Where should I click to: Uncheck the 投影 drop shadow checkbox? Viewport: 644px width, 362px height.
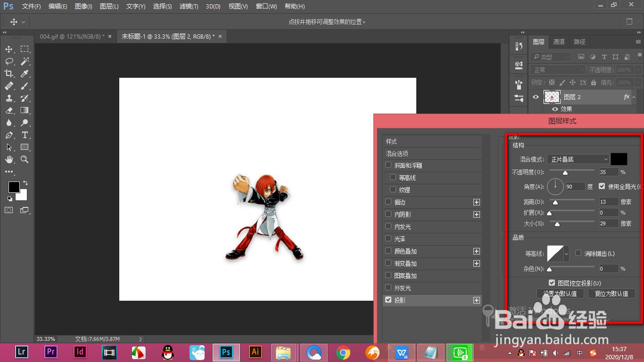click(388, 299)
